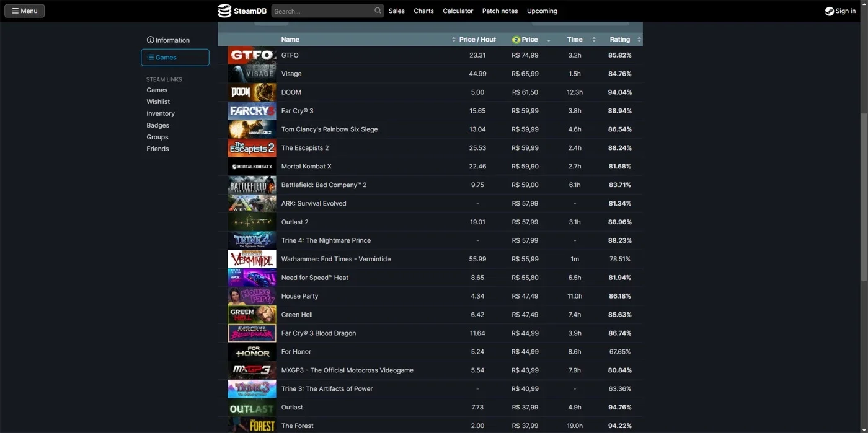Open the ARK Survival Evolved thumbnail
Image resolution: width=868 pixels, height=433 pixels.
coord(252,204)
